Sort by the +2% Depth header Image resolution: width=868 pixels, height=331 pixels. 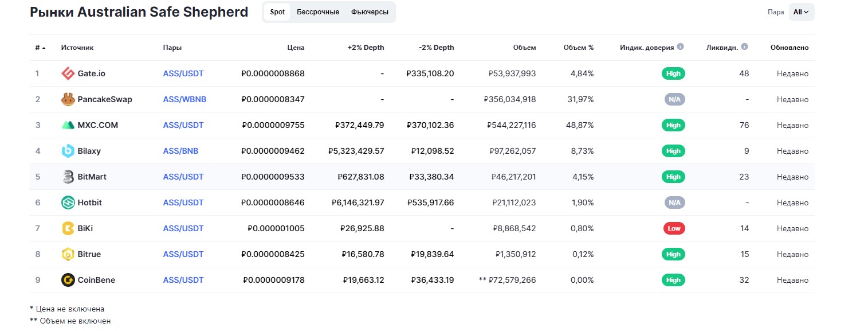[366, 48]
